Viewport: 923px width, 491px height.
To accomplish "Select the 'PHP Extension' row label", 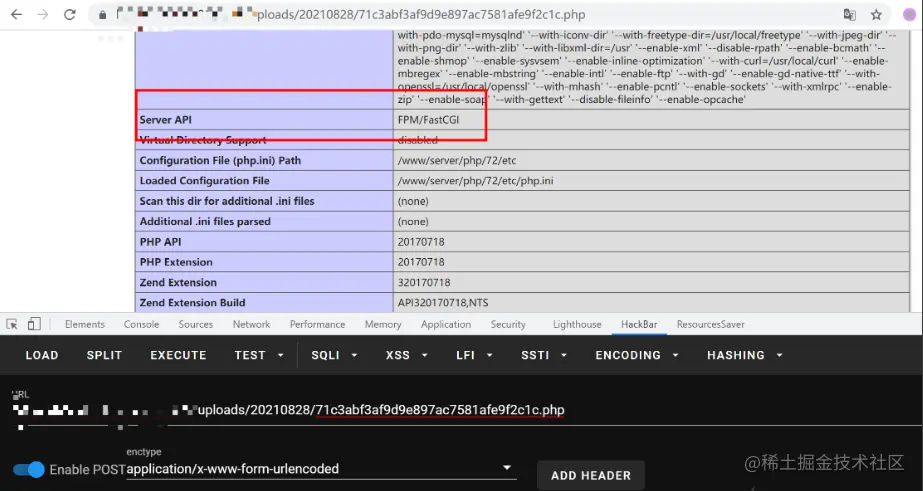I will [x=176, y=262].
